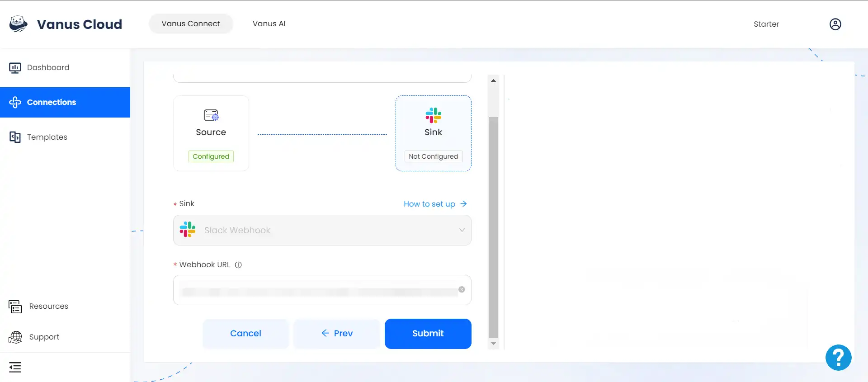
Task: Click the Resources sidebar icon
Action: 15,306
